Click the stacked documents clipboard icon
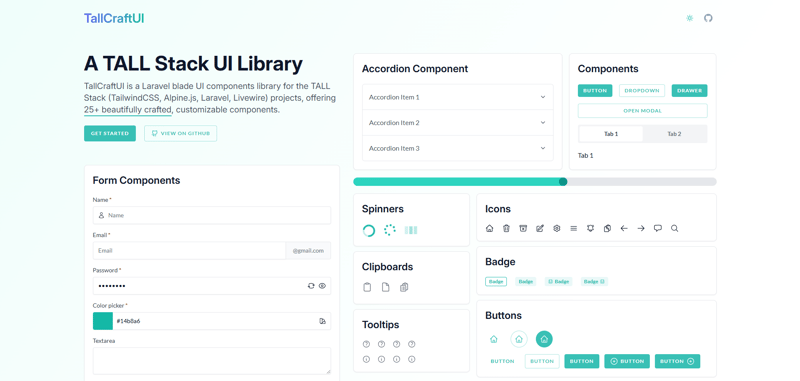The height and width of the screenshot is (381, 800). point(404,287)
